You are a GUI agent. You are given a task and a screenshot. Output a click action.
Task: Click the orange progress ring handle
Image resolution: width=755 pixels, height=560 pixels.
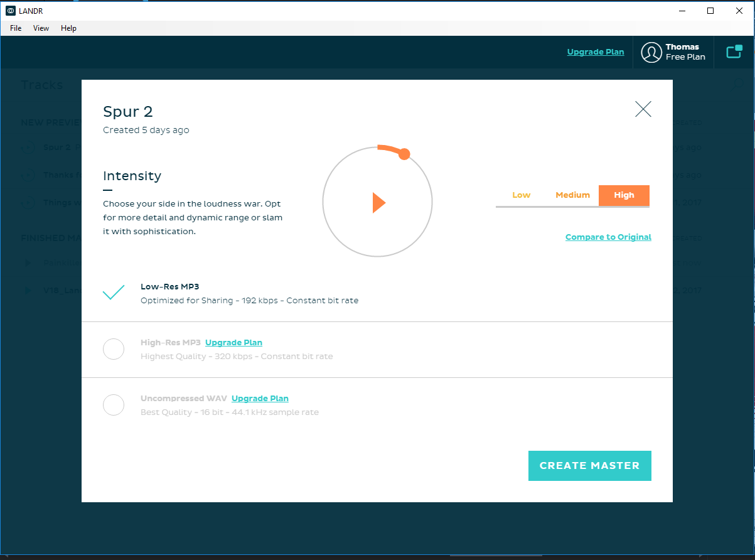coord(404,154)
